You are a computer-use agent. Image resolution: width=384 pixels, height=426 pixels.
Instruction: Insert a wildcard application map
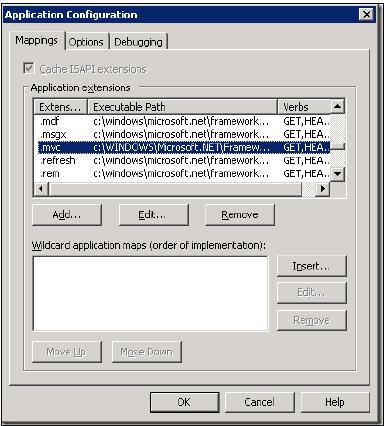tap(312, 266)
